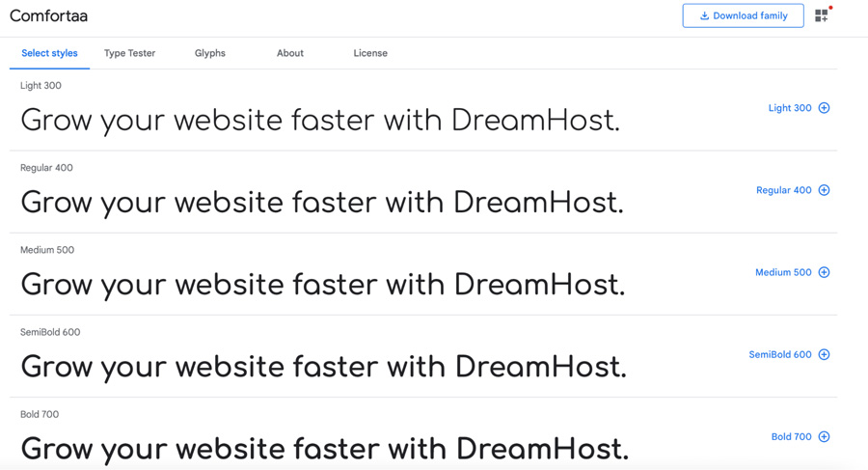Select the Light 300 link text
Image resolution: width=868 pixels, height=470 pixels.
coord(790,108)
